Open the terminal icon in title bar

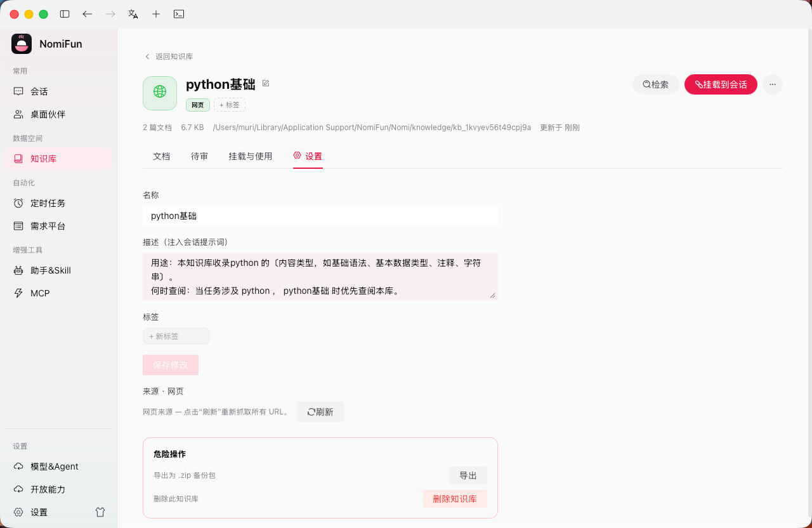pos(179,14)
